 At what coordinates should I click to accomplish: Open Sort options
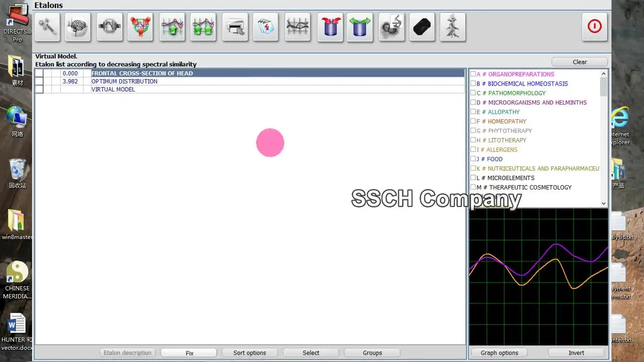coord(250,353)
